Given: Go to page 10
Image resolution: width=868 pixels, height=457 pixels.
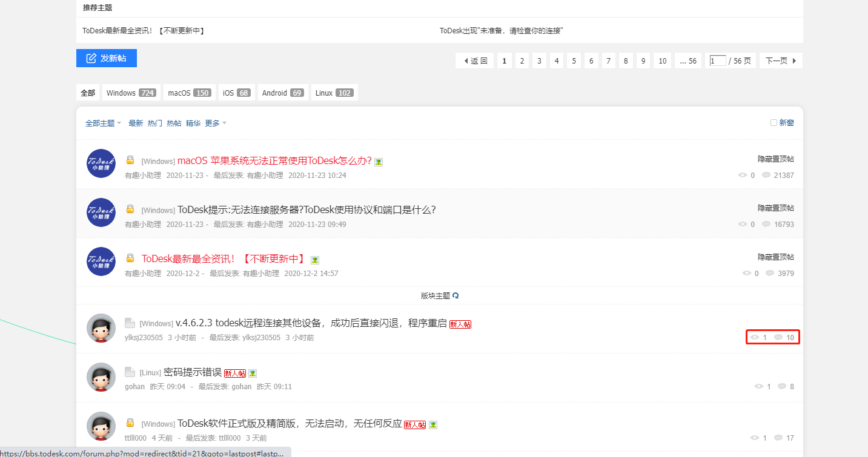Looking at the screenshot, I should pyautogui.click(x=663, y=61).
